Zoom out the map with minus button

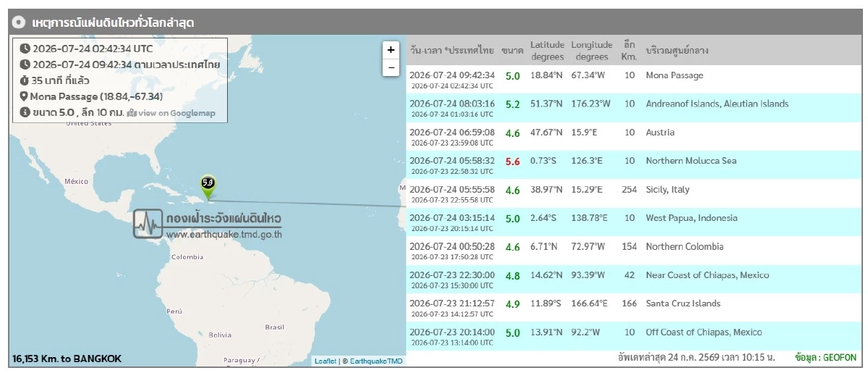click(x=391, y=67)
